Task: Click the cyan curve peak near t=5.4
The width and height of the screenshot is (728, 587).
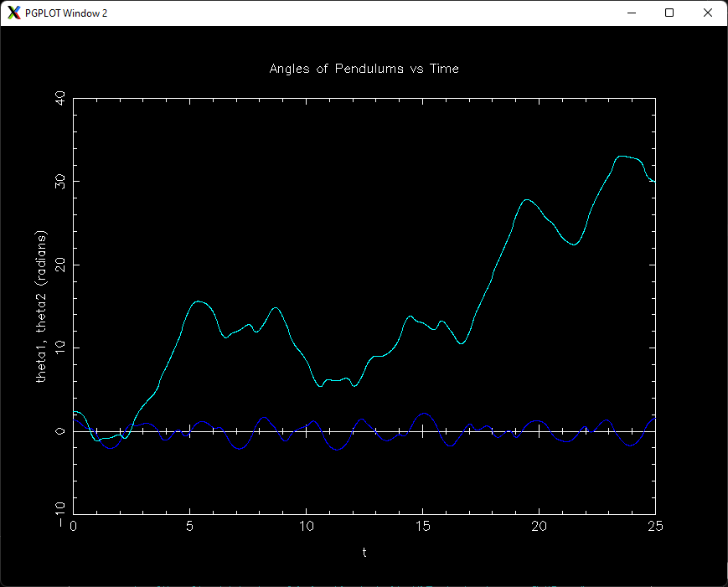Action: pos(199,301)
